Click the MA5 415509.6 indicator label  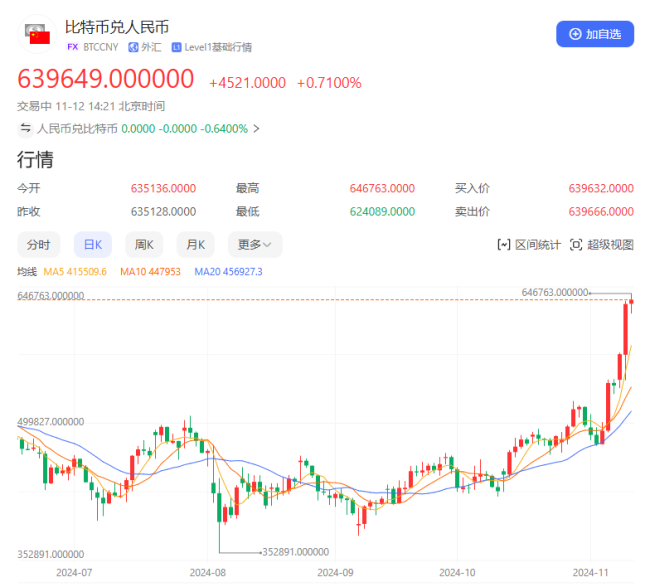pos(75,272)
